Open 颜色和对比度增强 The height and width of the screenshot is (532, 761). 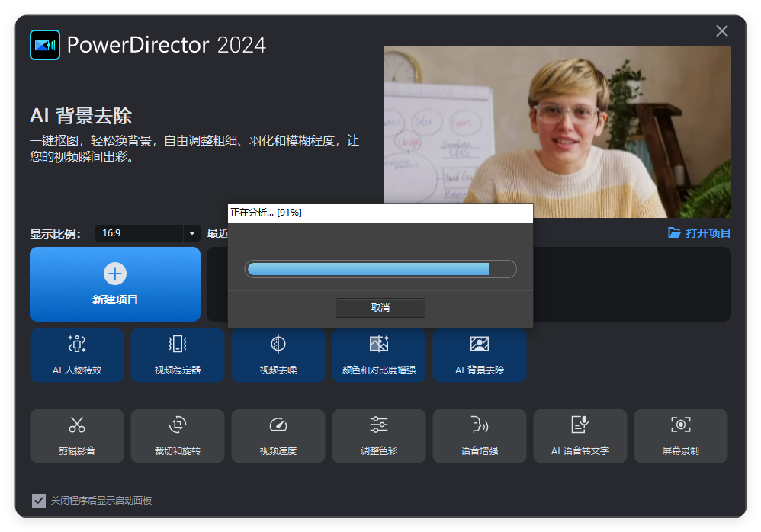378,355
